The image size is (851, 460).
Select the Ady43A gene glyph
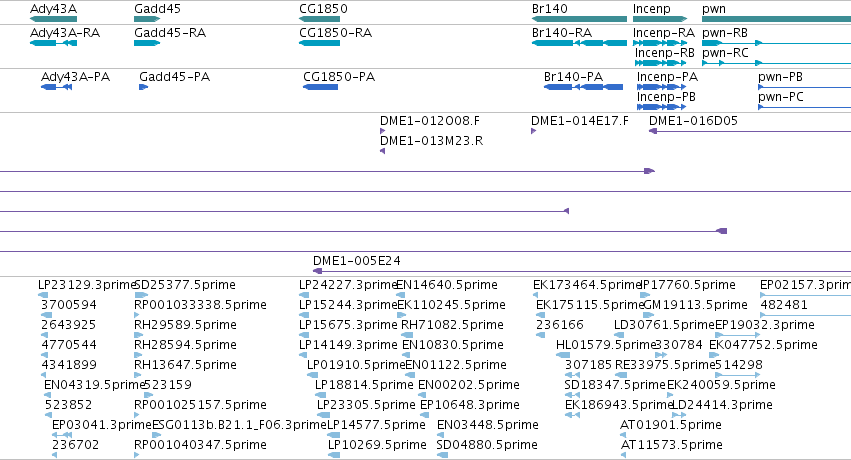[x=53, y=19]
